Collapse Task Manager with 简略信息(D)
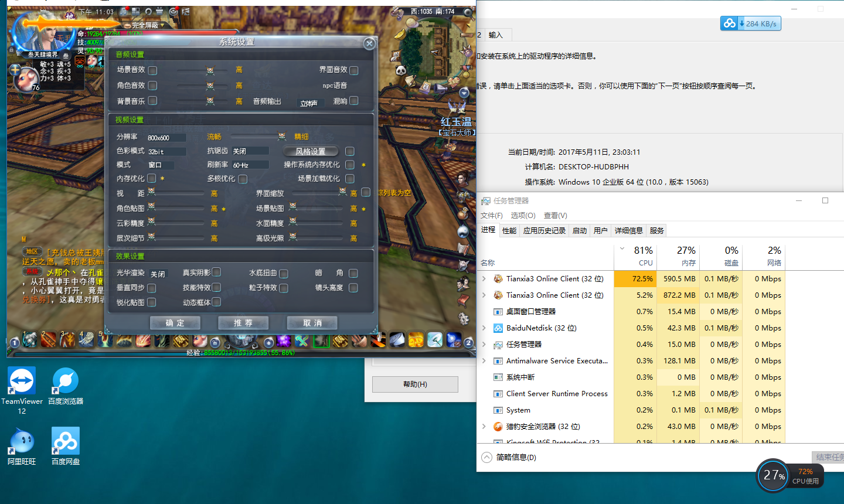Image resolution: width=844 pixels, height=504 pixels. (x=509, y=457)
